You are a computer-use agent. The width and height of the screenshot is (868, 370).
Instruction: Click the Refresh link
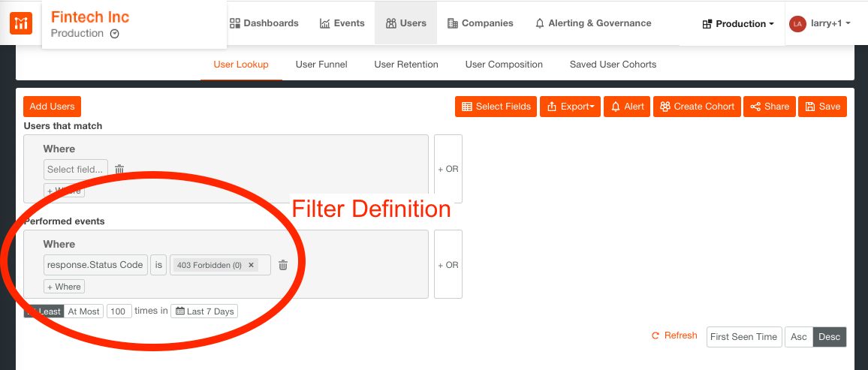(x=675, y=335)
